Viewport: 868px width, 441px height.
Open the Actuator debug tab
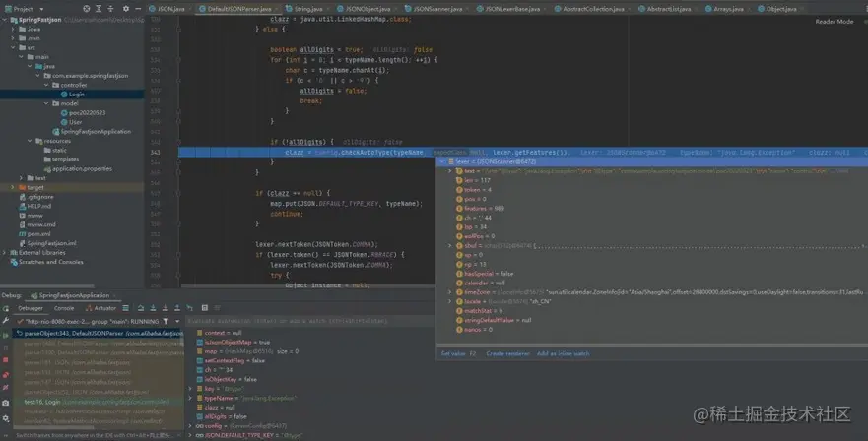point(100,308)
